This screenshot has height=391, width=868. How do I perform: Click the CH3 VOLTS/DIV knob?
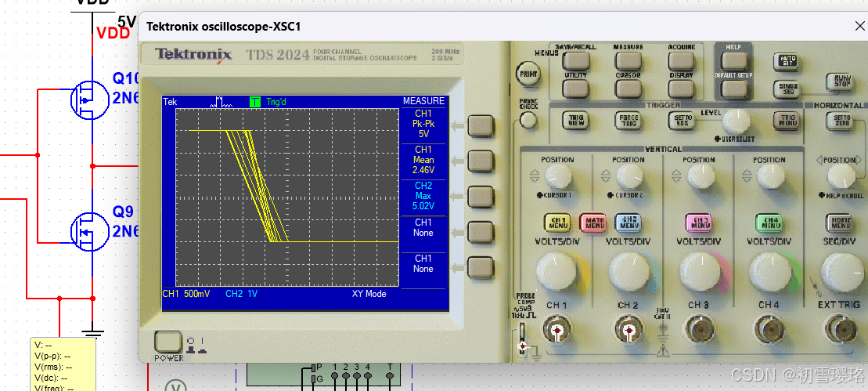pos(700,271)
